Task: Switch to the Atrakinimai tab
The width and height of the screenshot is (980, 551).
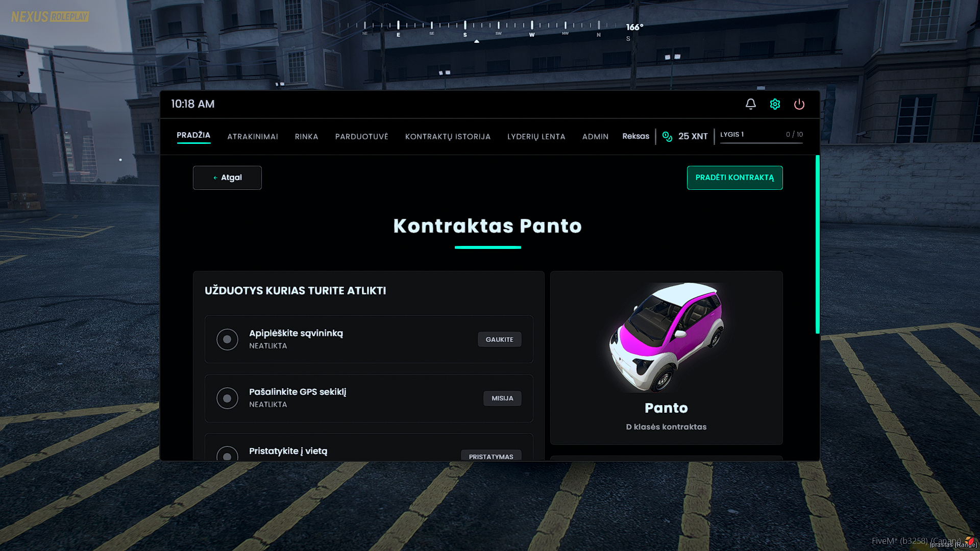Action: click(x=253, y=137)
